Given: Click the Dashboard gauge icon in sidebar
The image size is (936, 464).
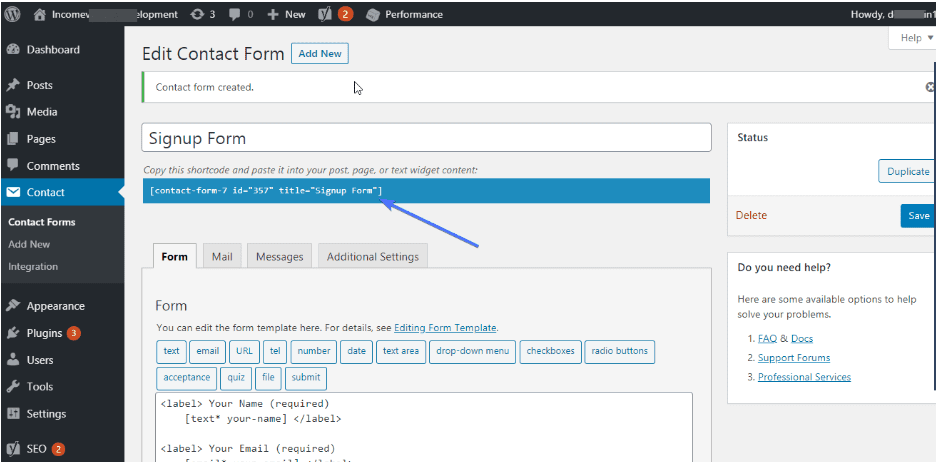Looking at the screenshot, I should pos(13,50).
